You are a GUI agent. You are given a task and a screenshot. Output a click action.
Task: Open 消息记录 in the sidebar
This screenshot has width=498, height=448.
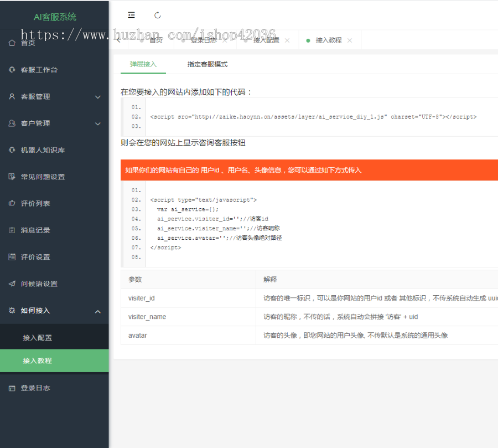tap(35, 230)
